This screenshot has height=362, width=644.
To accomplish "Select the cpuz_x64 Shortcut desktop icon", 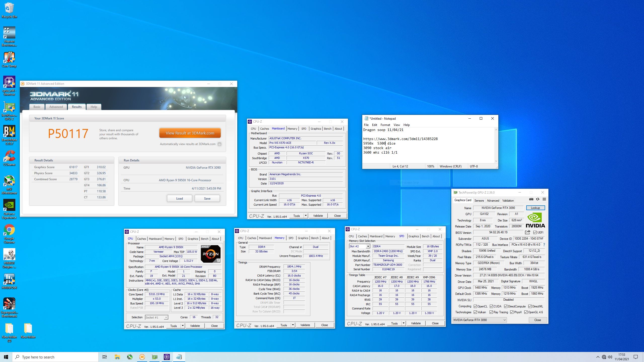I will (9, 86).
